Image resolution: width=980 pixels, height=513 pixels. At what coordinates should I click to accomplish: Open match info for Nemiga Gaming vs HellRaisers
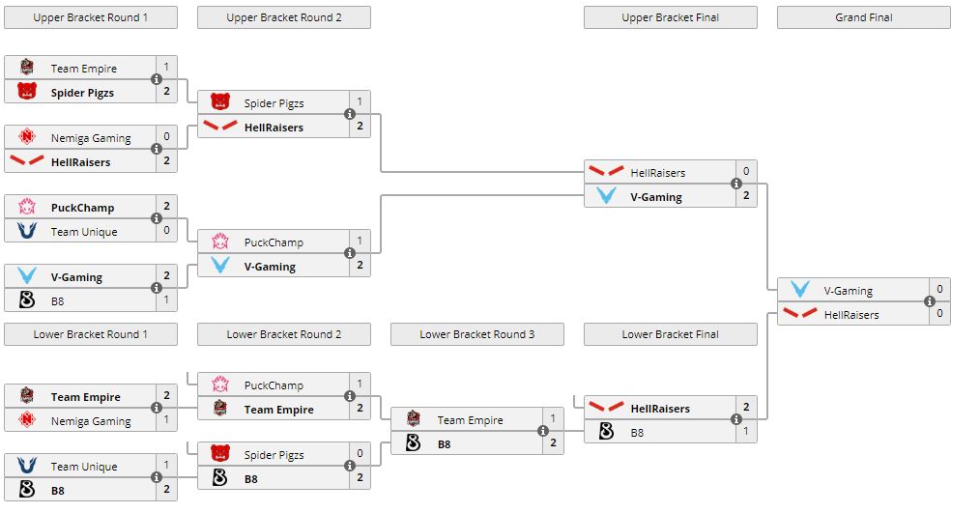pyautogui.click(x=157, y=150)
